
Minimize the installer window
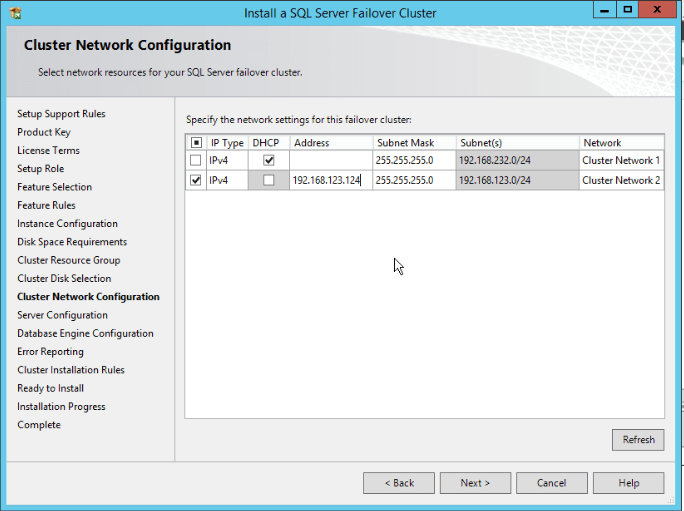click(602, 10)
